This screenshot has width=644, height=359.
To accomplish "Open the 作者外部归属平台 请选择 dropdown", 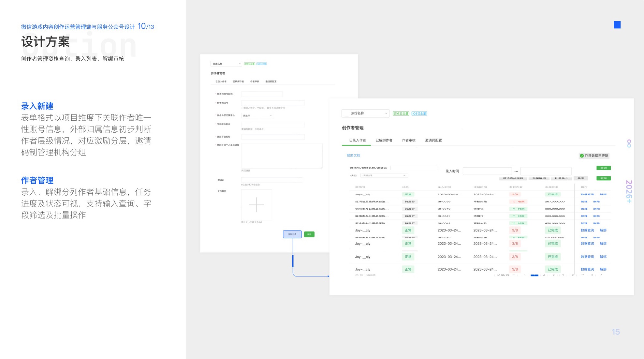I will tap(257, 115).
